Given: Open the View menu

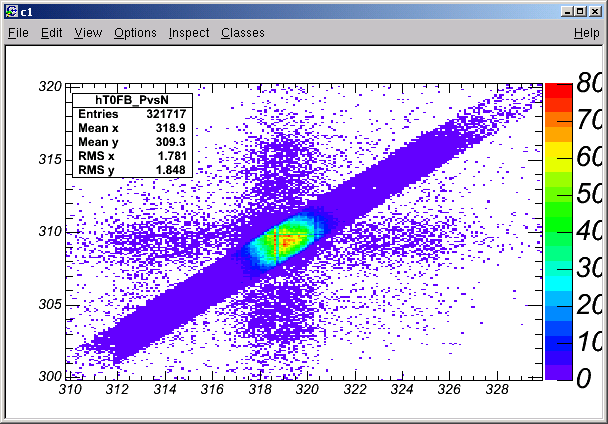Looking at the screenshot, I should tap(88, 33).
